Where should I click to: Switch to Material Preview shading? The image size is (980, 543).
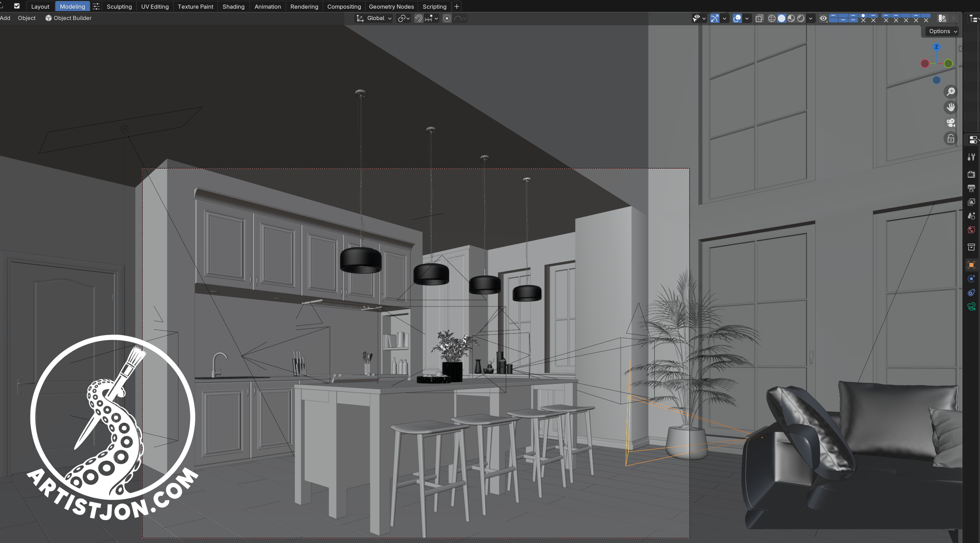791,18
